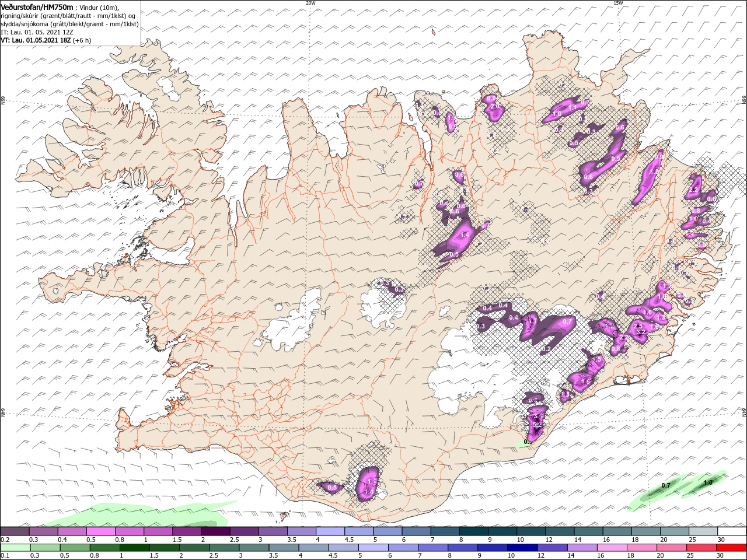Select top-row legend swatch between 12 and 14
This screenshot has width=747, height=560.
click(x=559, y=531)
